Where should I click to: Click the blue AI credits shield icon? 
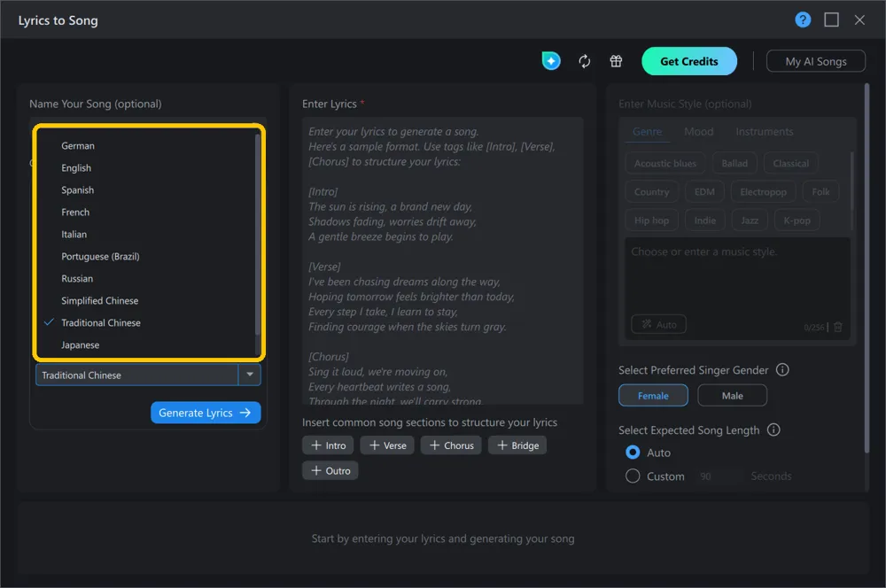pos(551,61)
